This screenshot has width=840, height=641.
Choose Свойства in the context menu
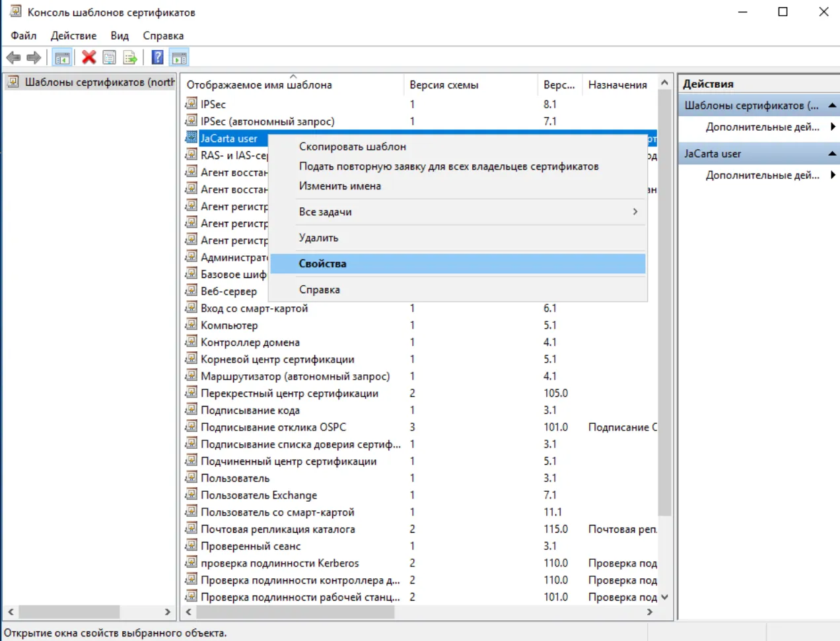pos(458,263)
